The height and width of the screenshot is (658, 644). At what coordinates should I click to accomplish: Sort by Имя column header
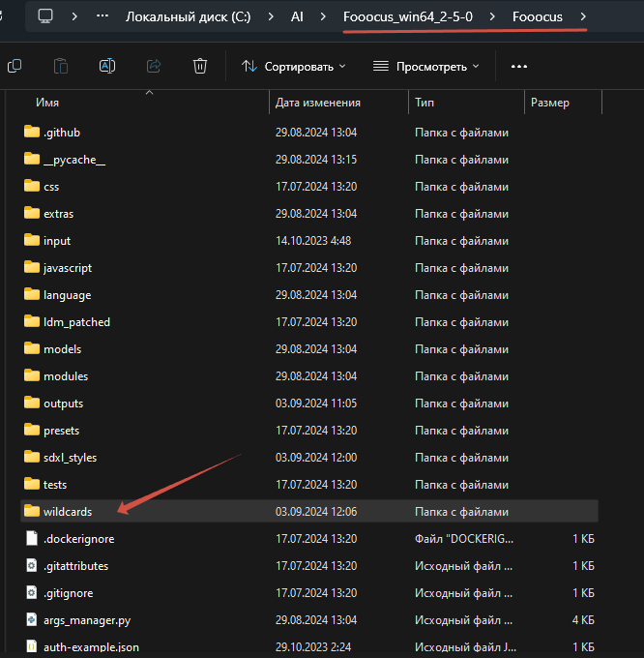pos(47,103)
